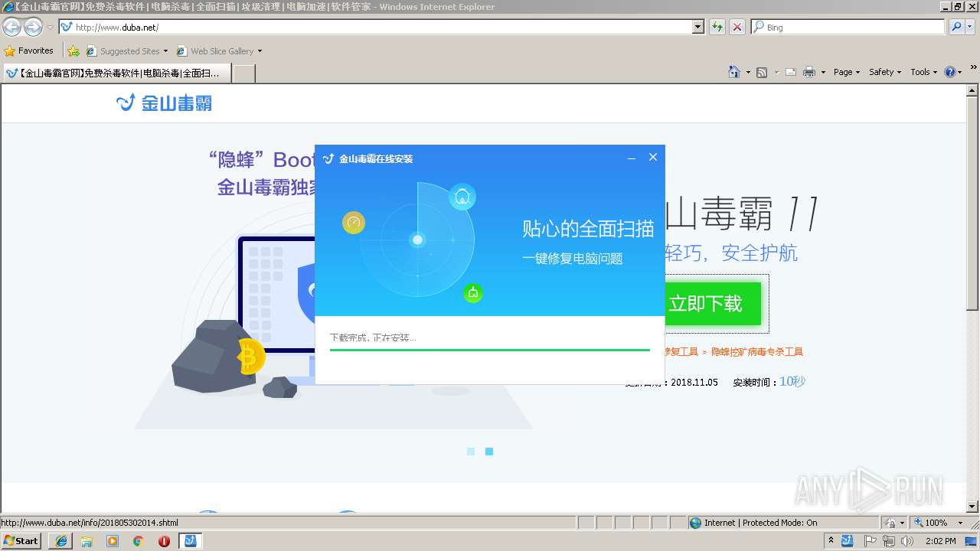Open the recent pages dropdown arrow
Screen dimensions: 980x551
point(50,28)
